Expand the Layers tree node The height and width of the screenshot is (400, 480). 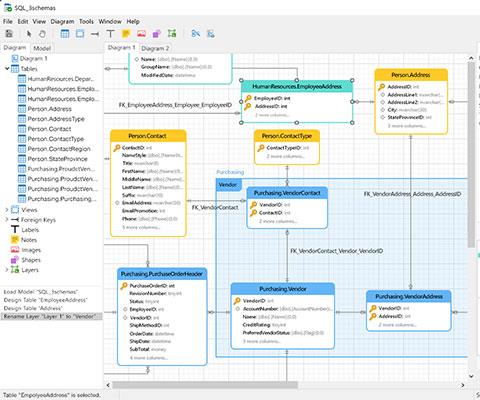7,270
